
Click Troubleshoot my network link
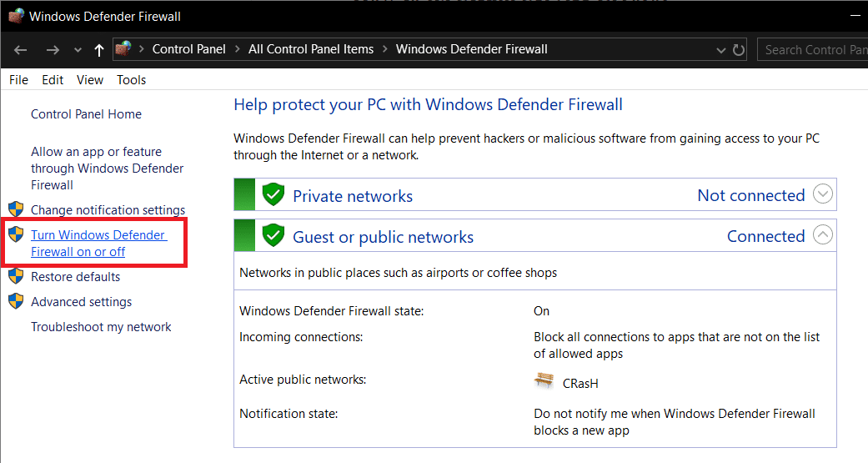click(101, 327)
